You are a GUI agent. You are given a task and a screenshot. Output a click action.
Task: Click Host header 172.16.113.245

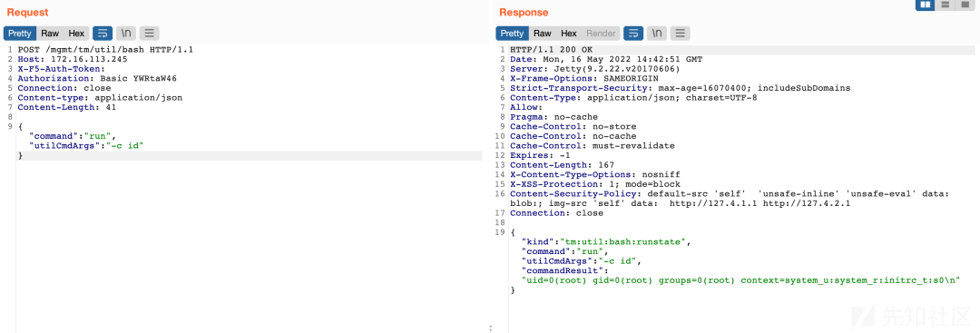pos(73,59)
